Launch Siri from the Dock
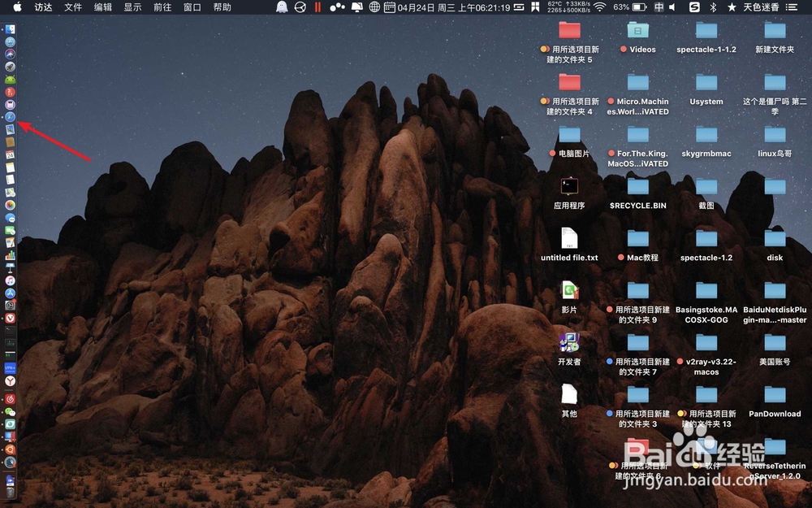Viewport: 812px width, 508px height. [x=10, y=54]
